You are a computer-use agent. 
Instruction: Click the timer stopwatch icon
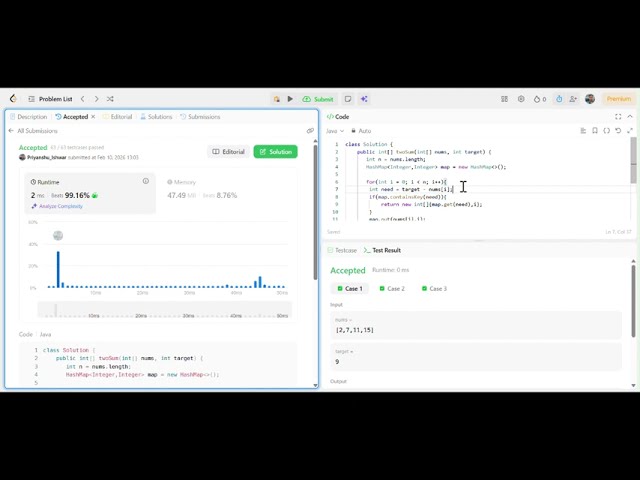[x=559, y=99]
